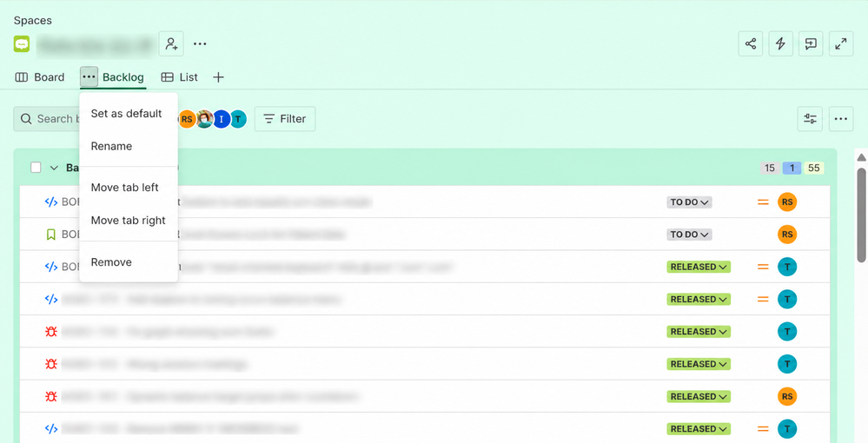Select photo avatar in the filter bar
The width and height of the screenshot is (868, 443).
point(204,119)
